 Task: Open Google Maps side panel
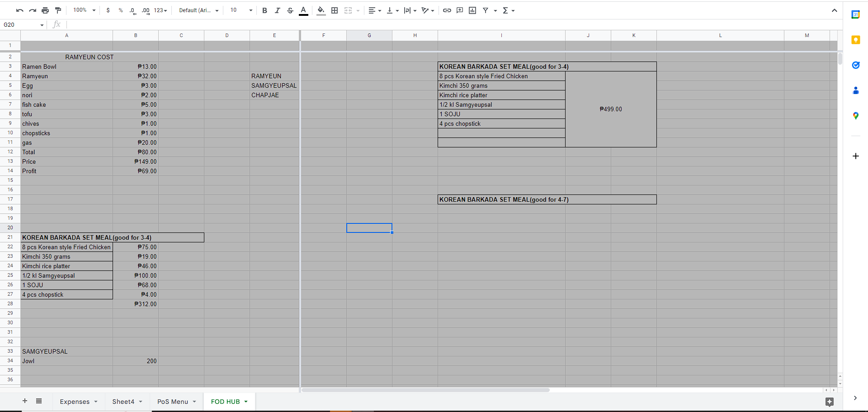[x=855, y=116]
